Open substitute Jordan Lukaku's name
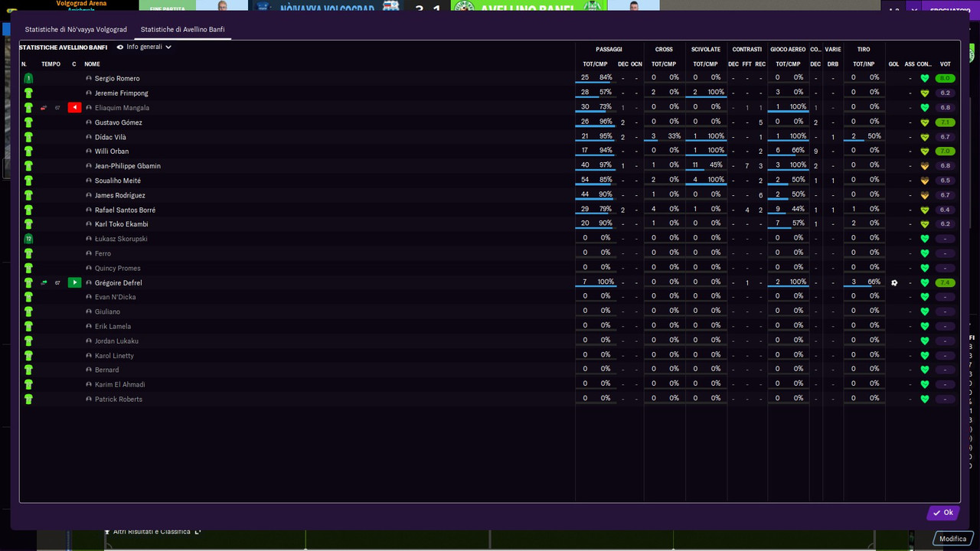This screenshot has height=551, width=980. point(116,341)
